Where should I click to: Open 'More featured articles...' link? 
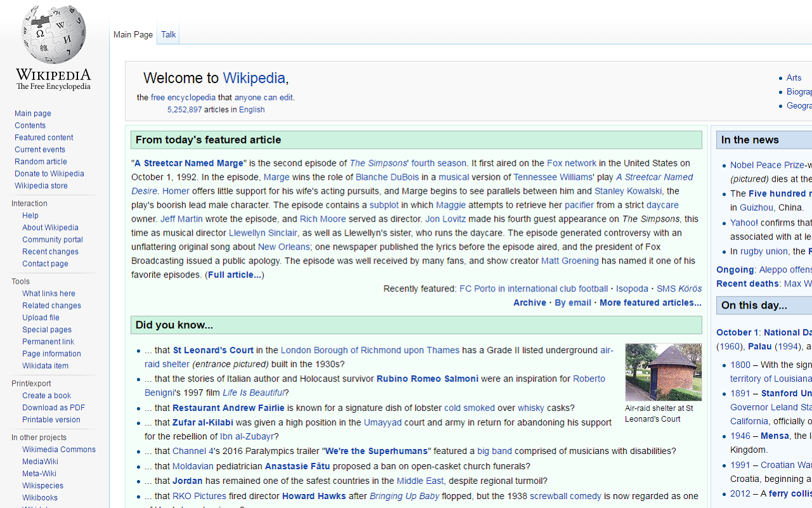tap(650, 304)
